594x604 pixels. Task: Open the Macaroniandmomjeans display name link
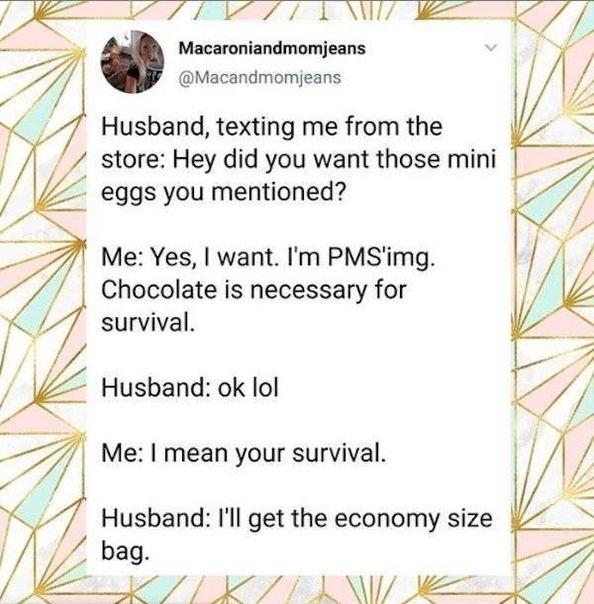point(272,49)
